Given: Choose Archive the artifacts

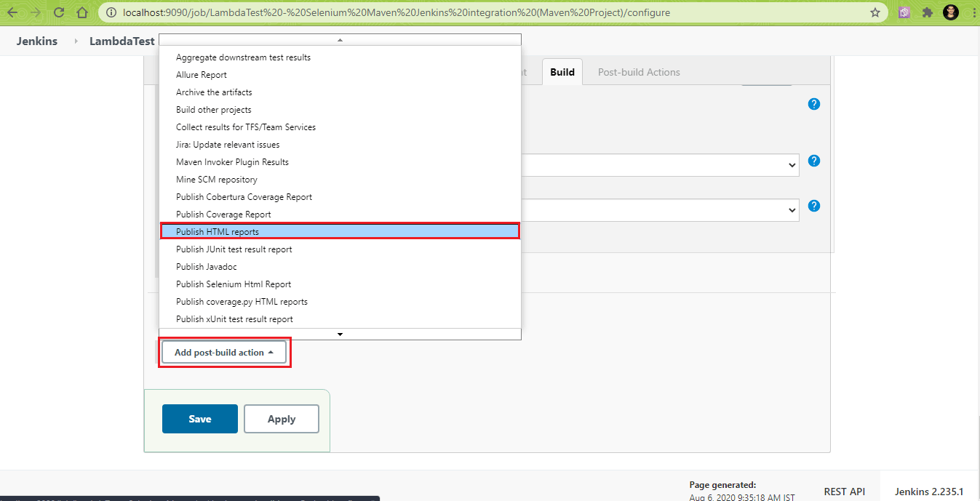Looking at the screenshot, I should coord(340,92).
